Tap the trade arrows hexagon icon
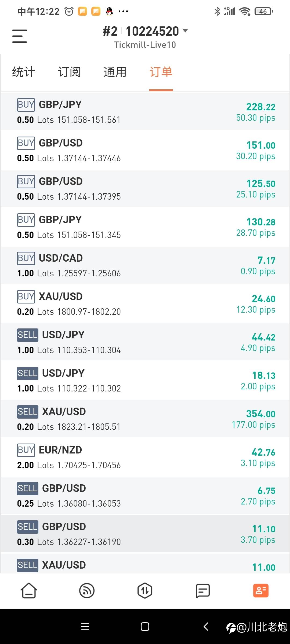 pos(145,591)
